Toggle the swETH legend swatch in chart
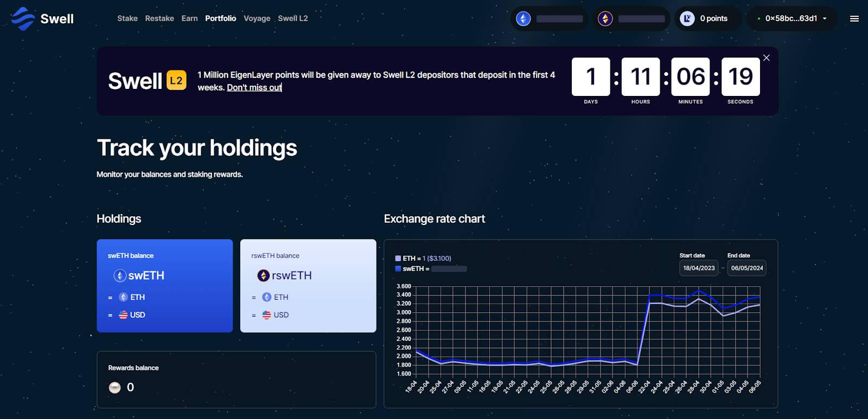Viewport: 868px width, 419px height. point(398,268)
